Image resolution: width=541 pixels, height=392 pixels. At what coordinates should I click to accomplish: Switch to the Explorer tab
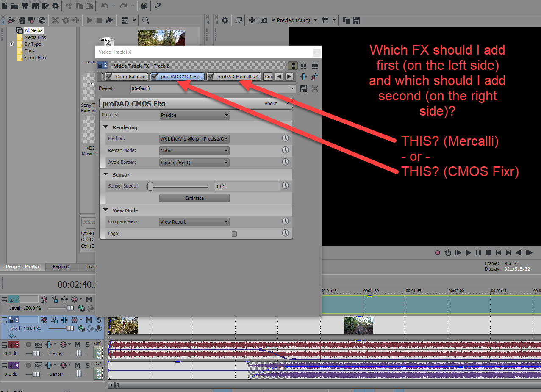[61, 267]
